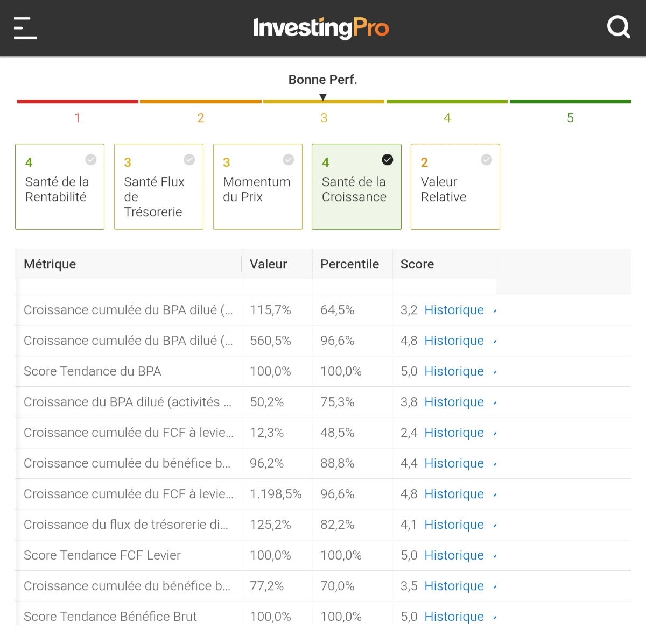Click the 560,5% value cell
Screen dimensions: 646x644
270,341
